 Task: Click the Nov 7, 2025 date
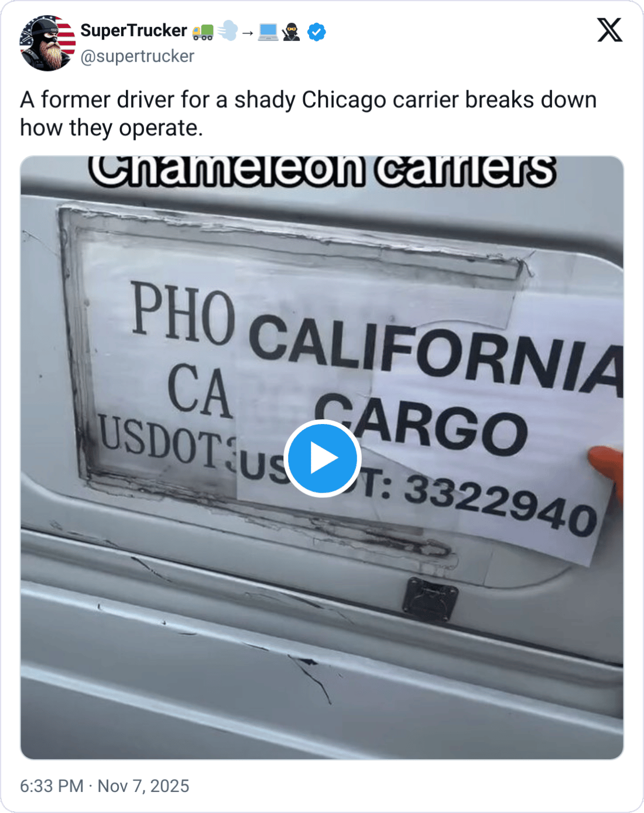click(143, 786)
